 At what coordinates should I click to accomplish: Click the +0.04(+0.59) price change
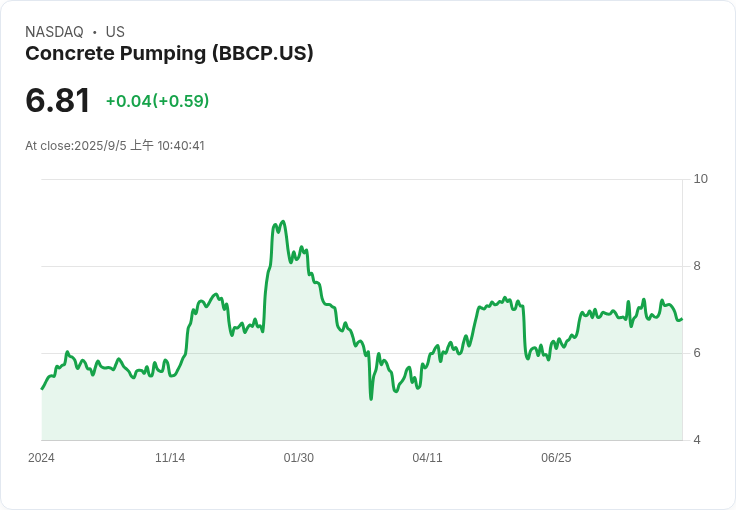click(x=157, y=101)
